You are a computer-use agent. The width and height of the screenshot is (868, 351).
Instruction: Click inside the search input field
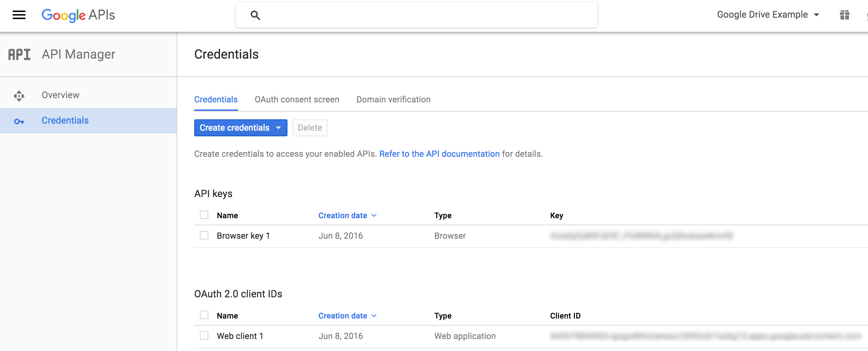coord(388,15)
